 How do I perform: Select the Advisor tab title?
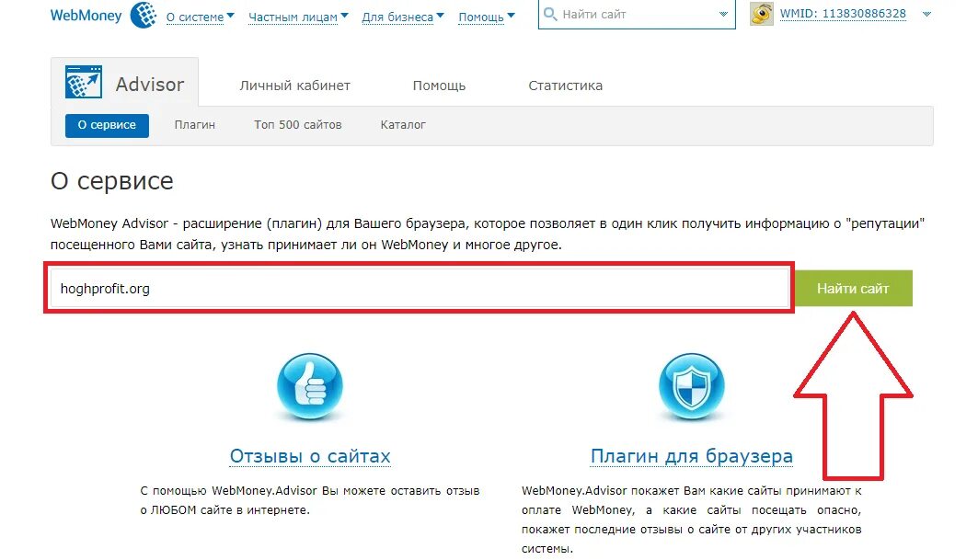tap(150, 85)
